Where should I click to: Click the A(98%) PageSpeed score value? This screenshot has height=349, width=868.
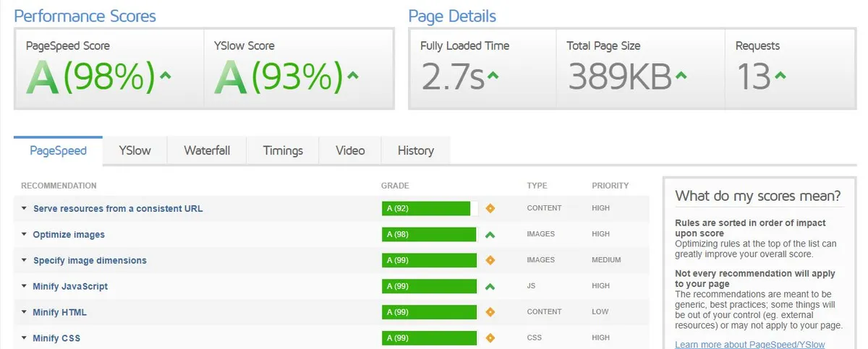click(x=90, y=76)
